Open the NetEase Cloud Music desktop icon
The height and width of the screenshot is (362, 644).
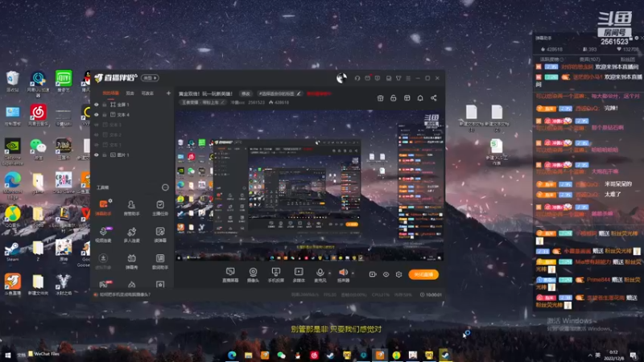38,114
